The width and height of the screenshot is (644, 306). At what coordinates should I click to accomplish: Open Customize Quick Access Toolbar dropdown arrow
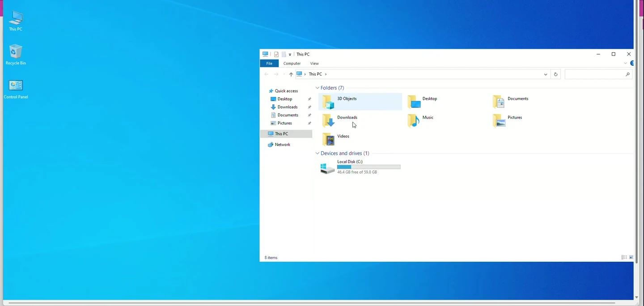290,55
